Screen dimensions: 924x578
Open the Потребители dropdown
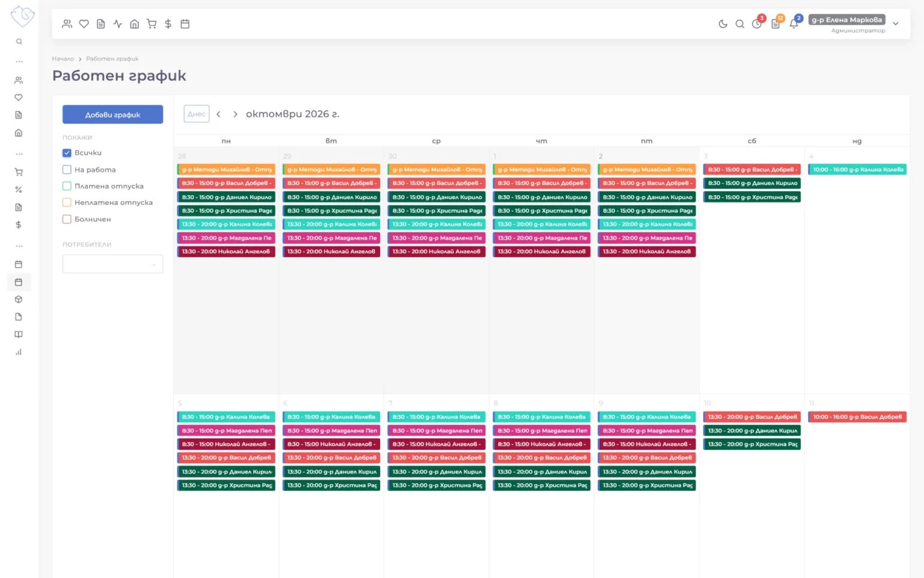click(x=112, y=264)
